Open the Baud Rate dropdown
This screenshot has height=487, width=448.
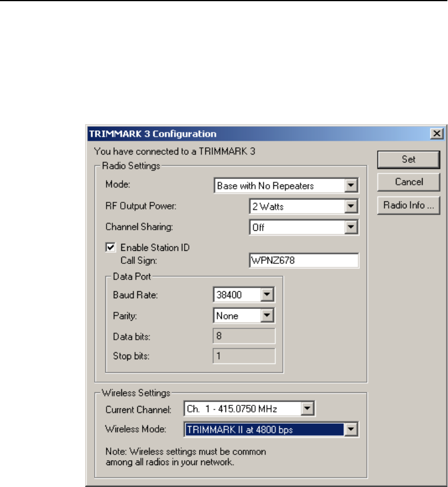pyautogui.click(x=267, y=295)
